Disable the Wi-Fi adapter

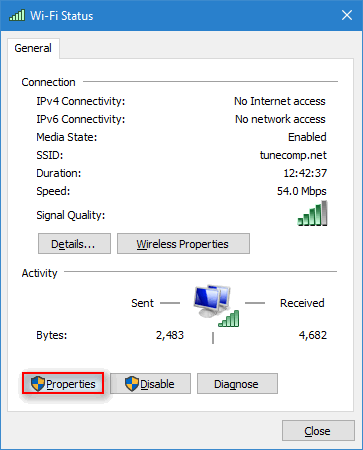point(151,384)
